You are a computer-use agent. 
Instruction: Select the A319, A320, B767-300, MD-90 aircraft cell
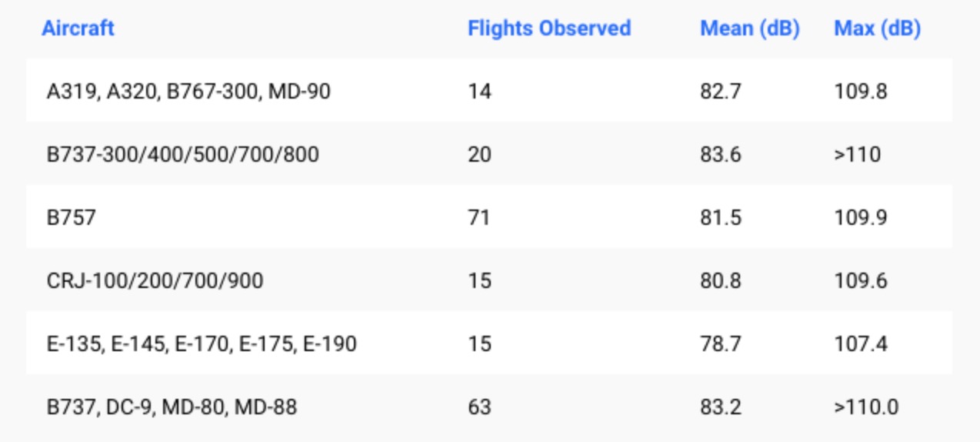point(188,92)
